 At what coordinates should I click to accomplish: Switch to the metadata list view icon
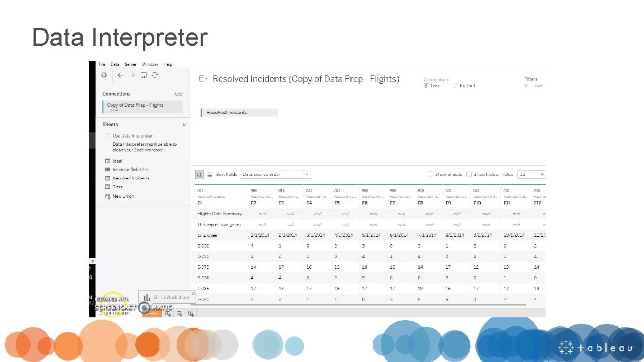[209, 174]
